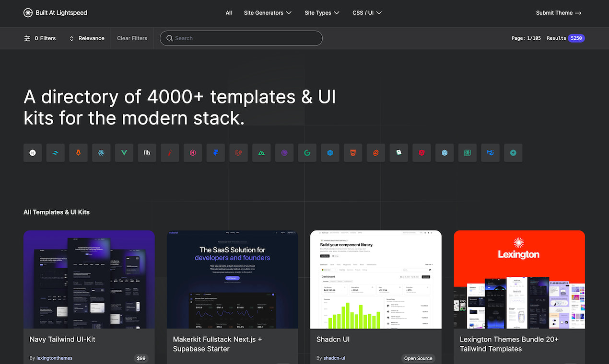609x364 pixels.
Task: Filter by the HTML5 icon
Action: [353, 153]
